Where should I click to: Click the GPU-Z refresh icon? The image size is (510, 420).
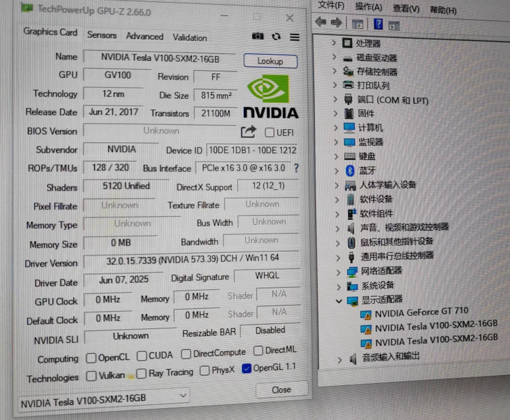276,37
